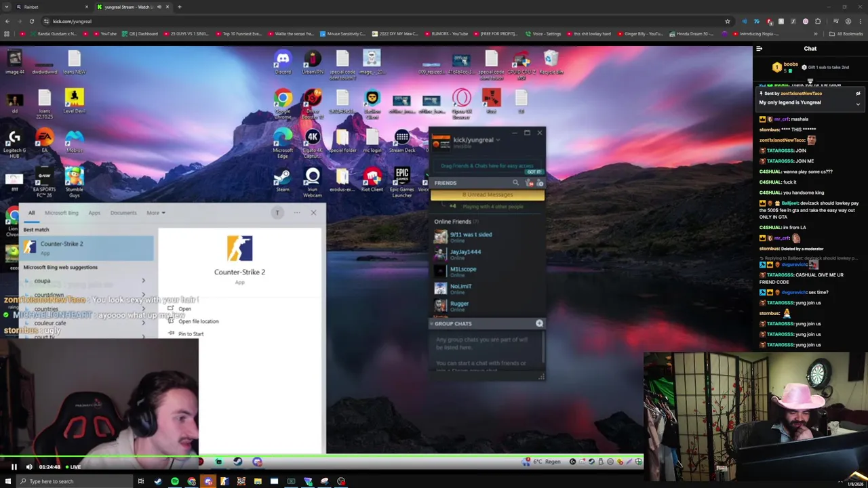This screenshot has width=868, height=488.
Task: Open the kick/yungreal status dropdown in Steam
Action: click(x=498, y=140)
